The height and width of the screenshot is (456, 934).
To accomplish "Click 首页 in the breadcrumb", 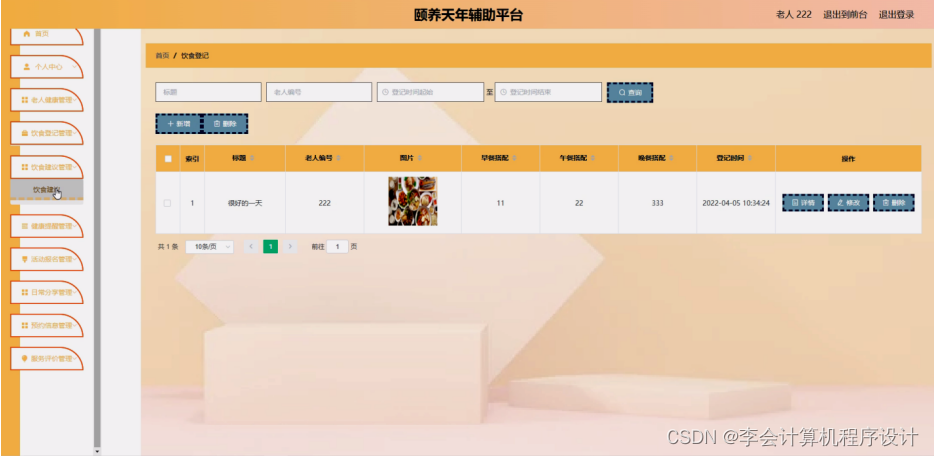I will 162,56.
